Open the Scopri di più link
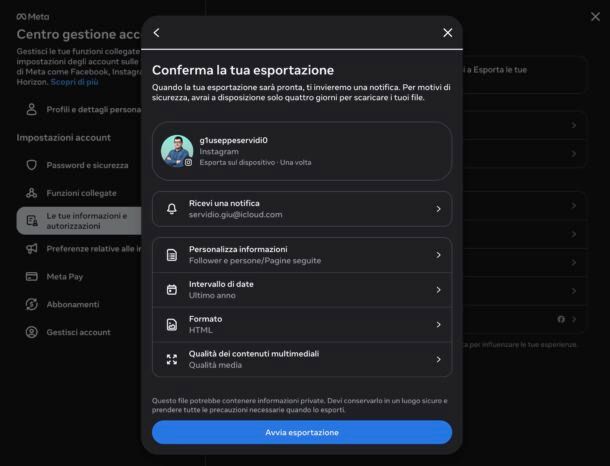Screen dimensions: 610x466 (74, 82)
